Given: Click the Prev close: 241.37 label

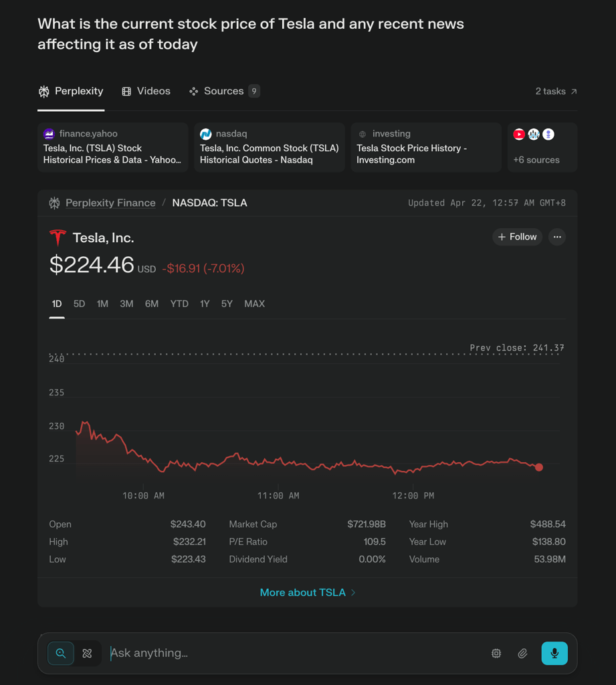Looking at the screenshot, I should click(x=517, y=348).
